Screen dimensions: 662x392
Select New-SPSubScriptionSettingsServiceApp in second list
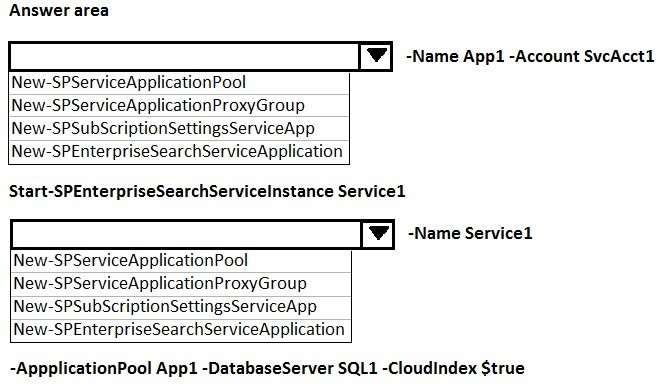181,307
